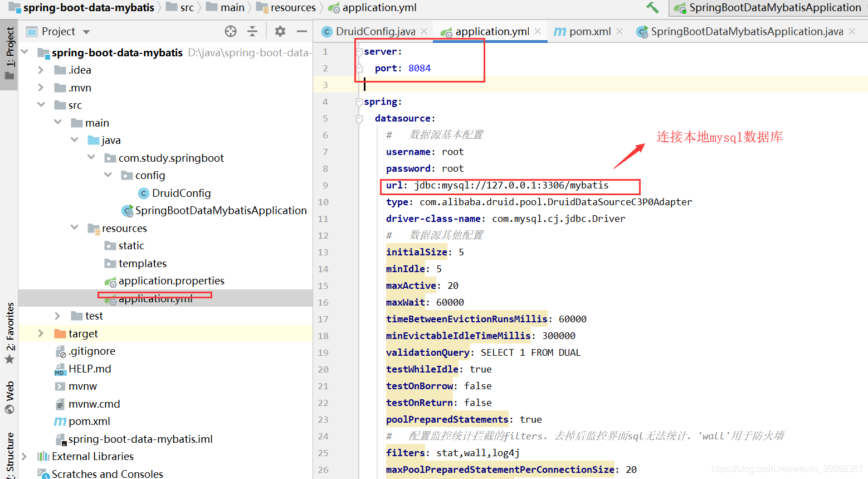
Task: Click port value 8084 in editor
Action: pyautogui.click(x=419, y=68)
